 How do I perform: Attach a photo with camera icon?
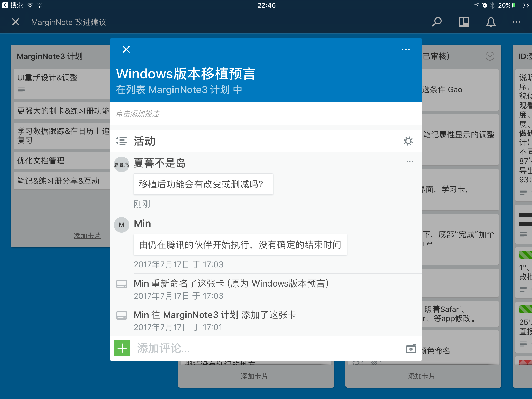[411, 348]
